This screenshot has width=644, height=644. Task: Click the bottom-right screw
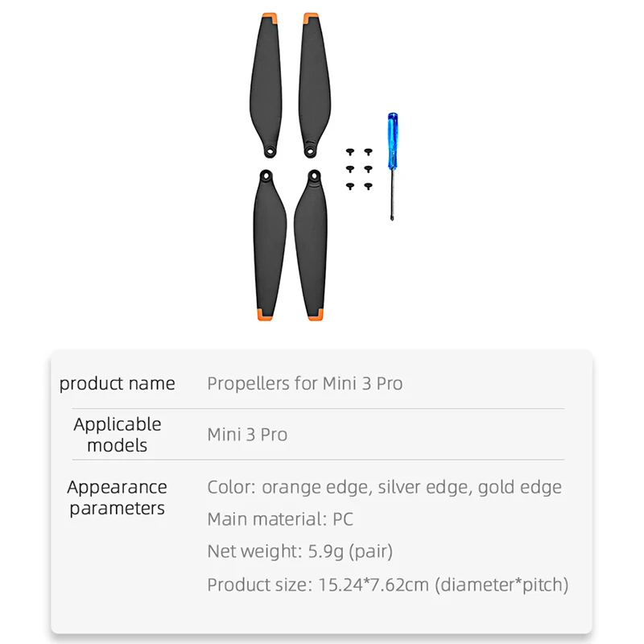(368, 186)
